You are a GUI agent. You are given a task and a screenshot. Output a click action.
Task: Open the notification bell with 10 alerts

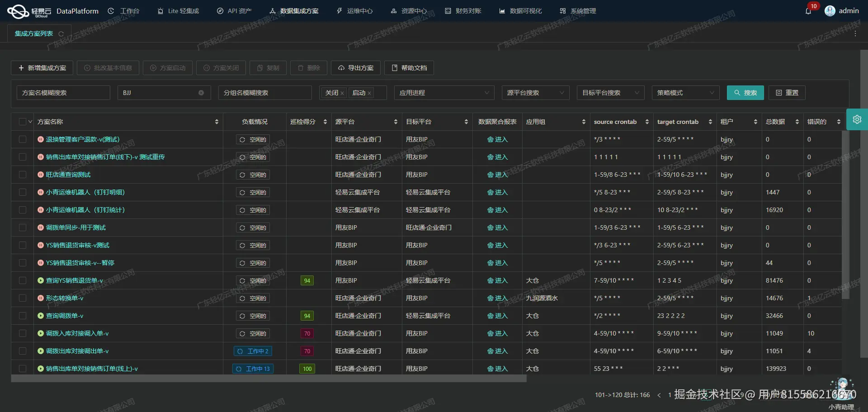[809, 11]
